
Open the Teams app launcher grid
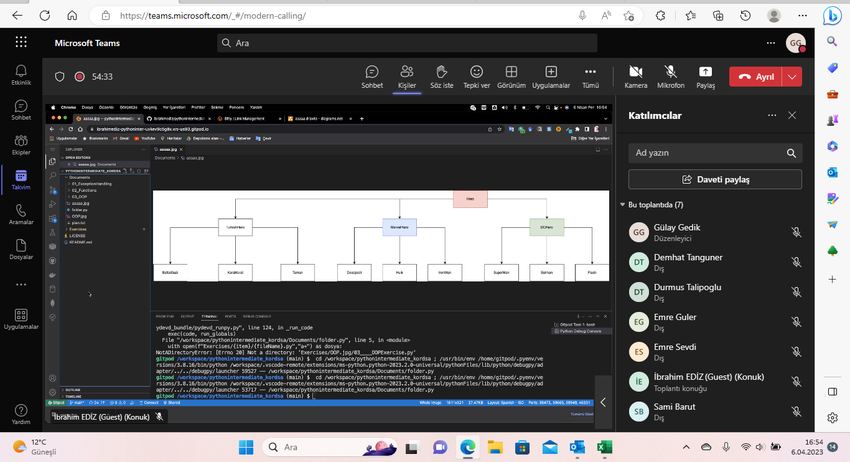[21, 42]
